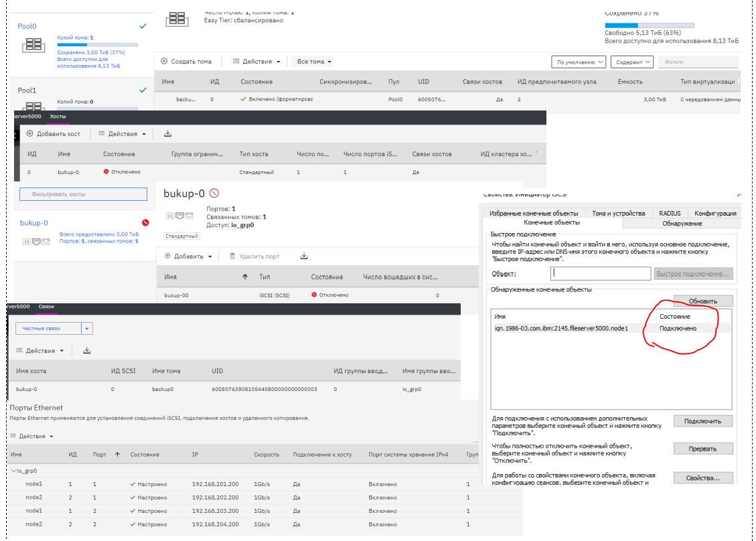
Task: Click bukup-0 host link in sidebar
Action: [33, 223]
